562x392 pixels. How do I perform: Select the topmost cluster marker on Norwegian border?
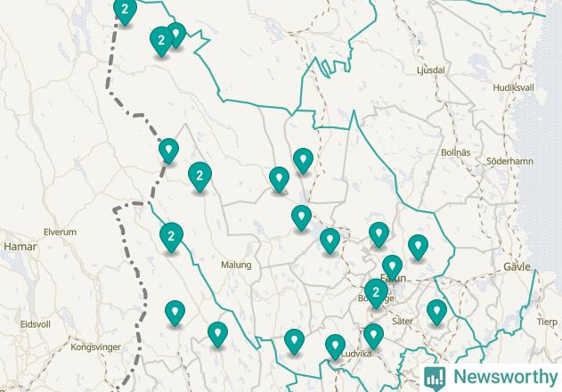125,9
